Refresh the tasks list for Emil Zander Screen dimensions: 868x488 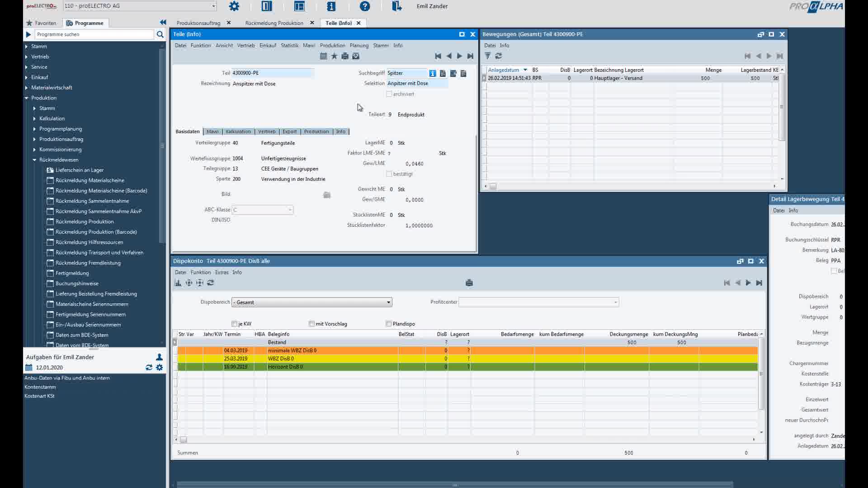click(x=149, y=367)
